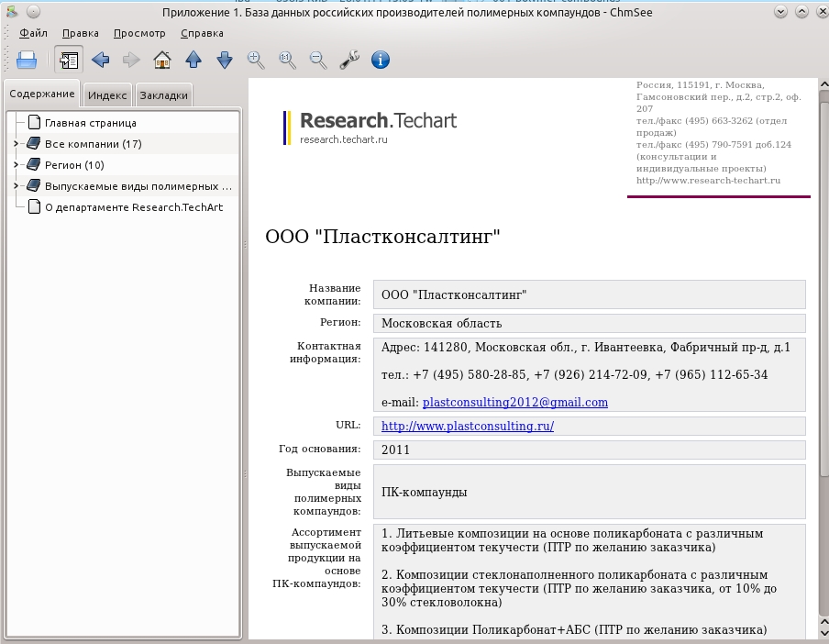This screenshot has height=644, width=829.
Task: Open О департаменте Research.TechArt page
Action: [134, 207]
